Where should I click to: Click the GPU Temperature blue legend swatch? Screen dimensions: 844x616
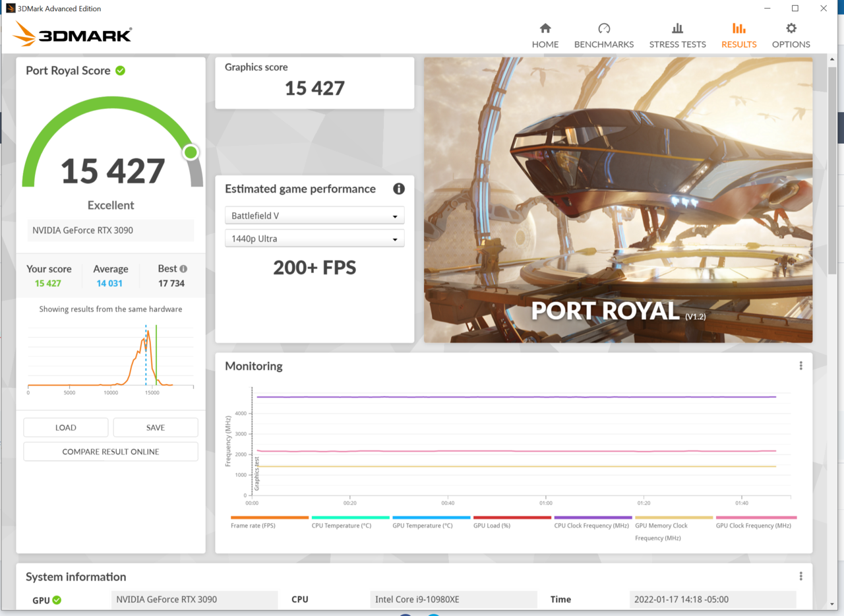coord(431,518)
